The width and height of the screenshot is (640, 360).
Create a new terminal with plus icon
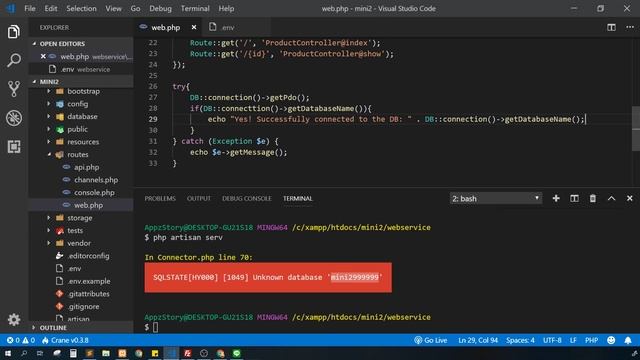coord(556,198)
